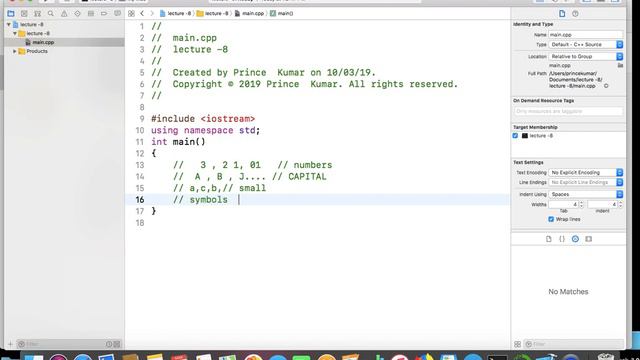The width and height of the screenshot is (640, 360).
Task: Click the Indent width field
Action: coord(602,204)
